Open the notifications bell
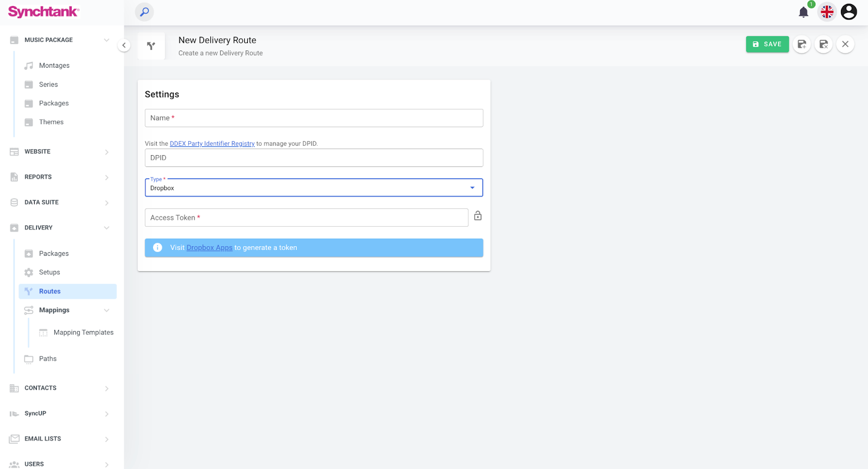The width and height of the screenshot is (868, 469). tap(803, 12)
